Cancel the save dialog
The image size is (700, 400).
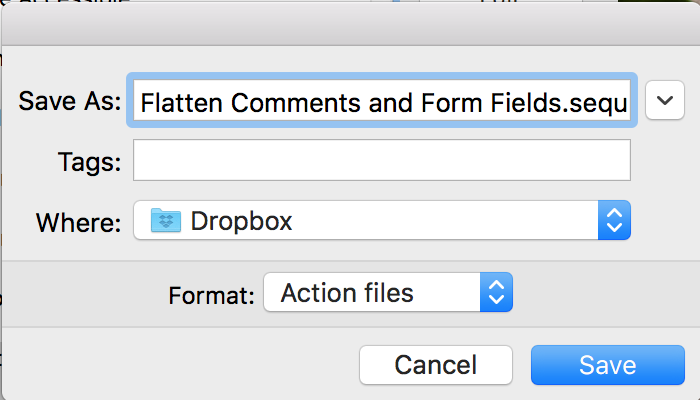click(x=436, y=365)
